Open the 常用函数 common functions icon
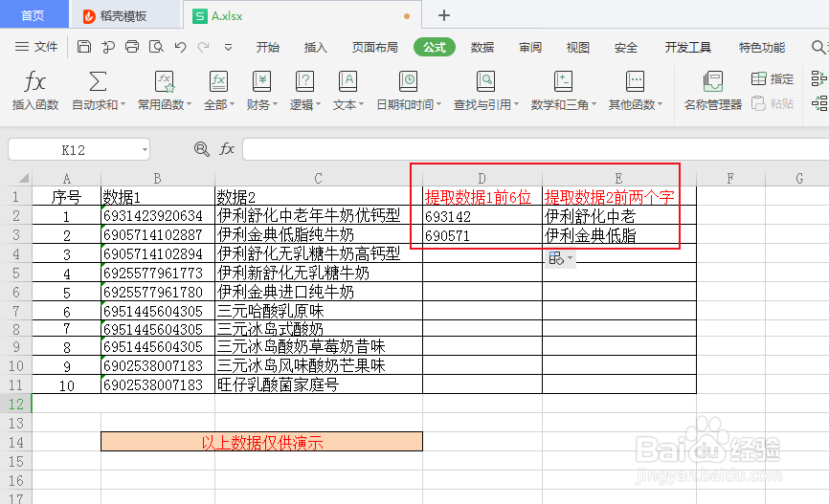Image resolution: width=829 pixels, height=504 pixels. coord(165,82)
